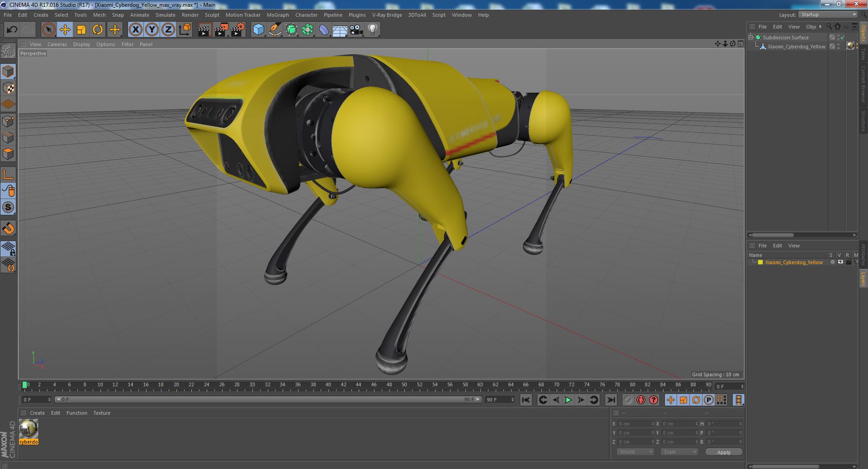This screenshot has width=868, height=469.
Task: Enable the Axis tool
Action: pyautogui.click(x=8, y=175)
